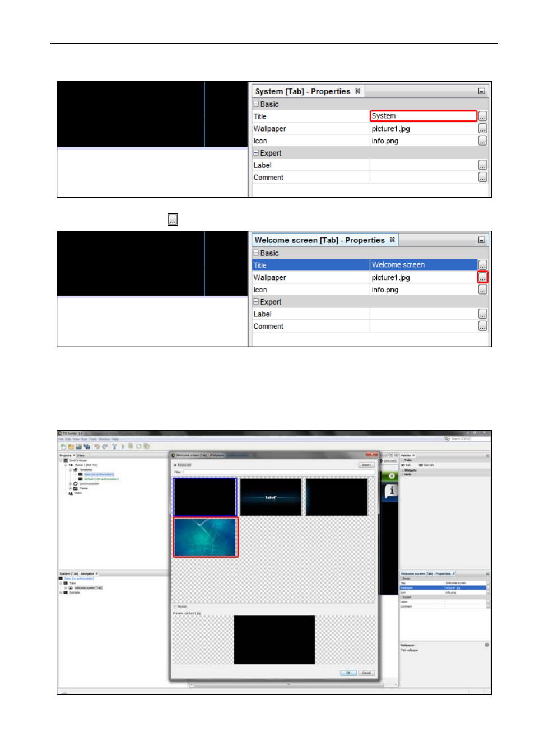Open Label editor in System Properties panel
Viewport: 535px width, 756px height.
pos(482,165)
